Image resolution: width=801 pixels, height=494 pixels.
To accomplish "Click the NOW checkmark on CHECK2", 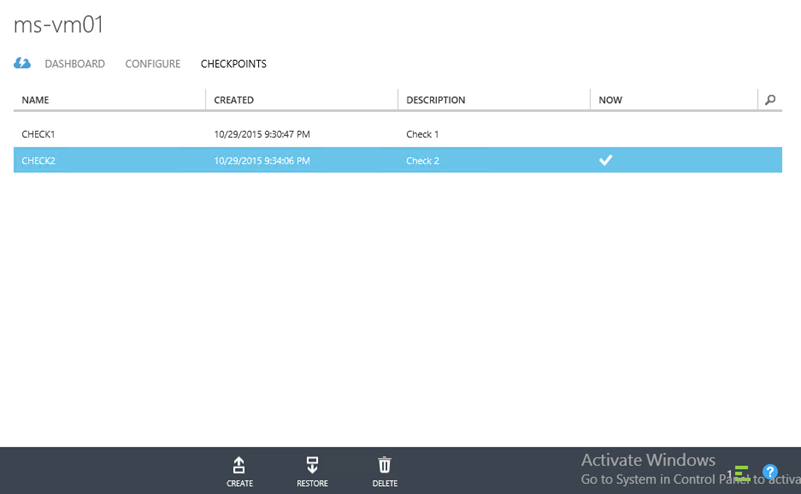I will pyautogui.click(x=605, y=160).
